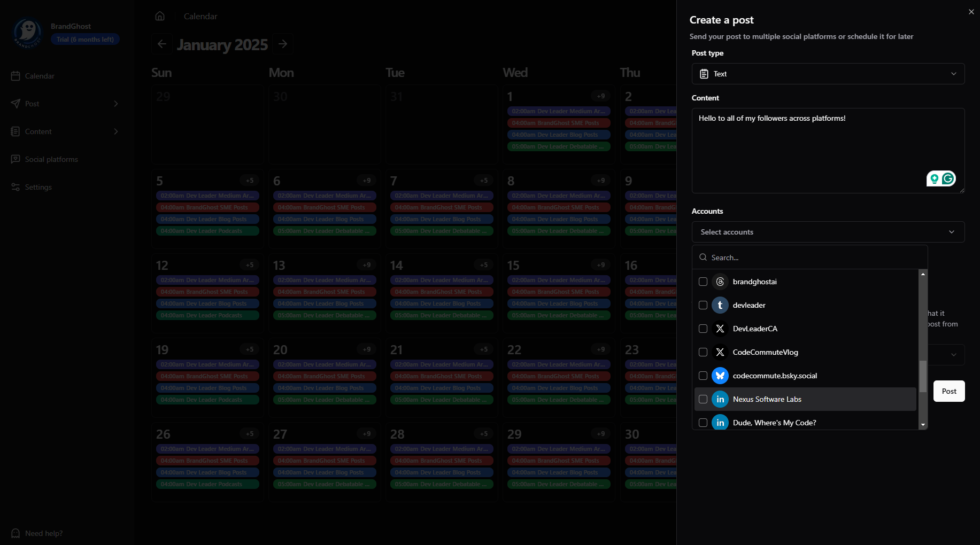Click the Calendar breadcrumb label
Screen dimensions: 980x545
tap(200, 16)
